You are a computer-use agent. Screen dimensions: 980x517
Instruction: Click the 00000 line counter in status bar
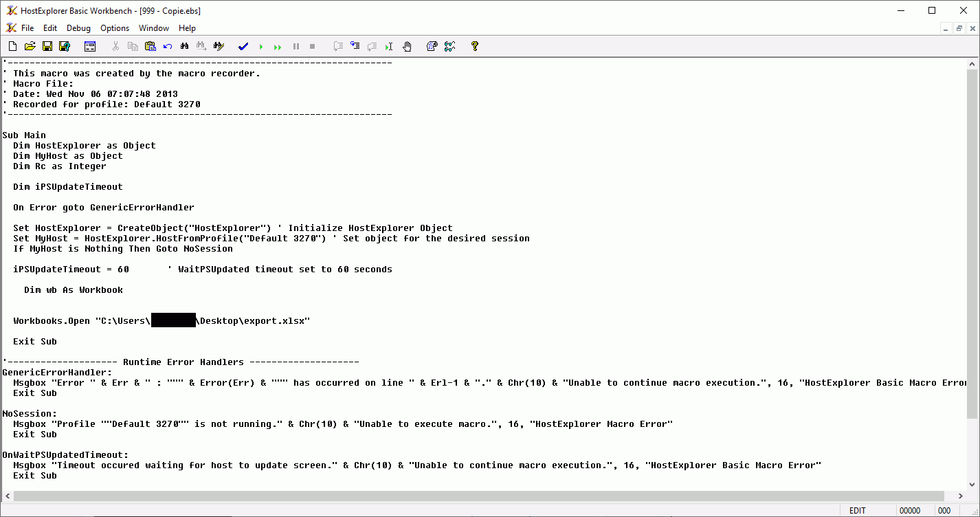(x=910, y=511)
